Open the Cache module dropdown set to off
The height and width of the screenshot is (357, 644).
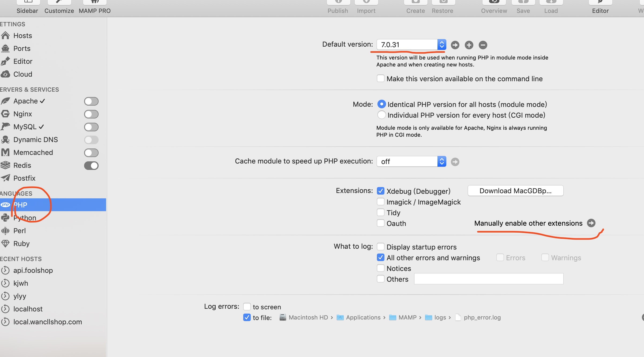[411, 162]
